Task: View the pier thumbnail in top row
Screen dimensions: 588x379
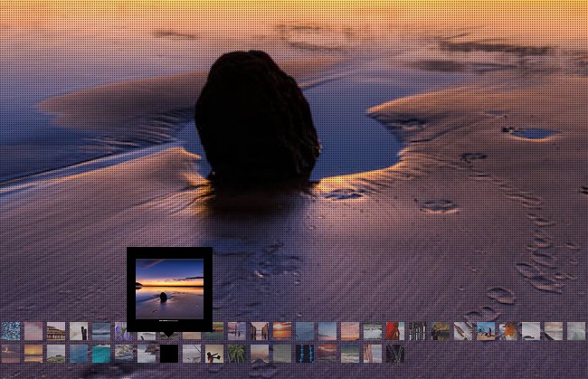Action: point(55,331)
